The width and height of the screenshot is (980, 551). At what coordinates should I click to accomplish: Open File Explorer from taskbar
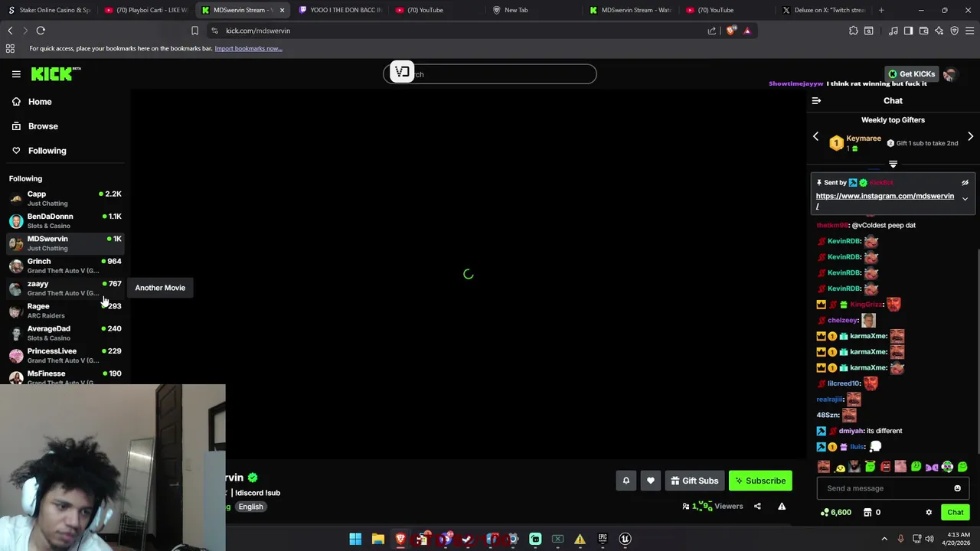click(x=377, y=539)
